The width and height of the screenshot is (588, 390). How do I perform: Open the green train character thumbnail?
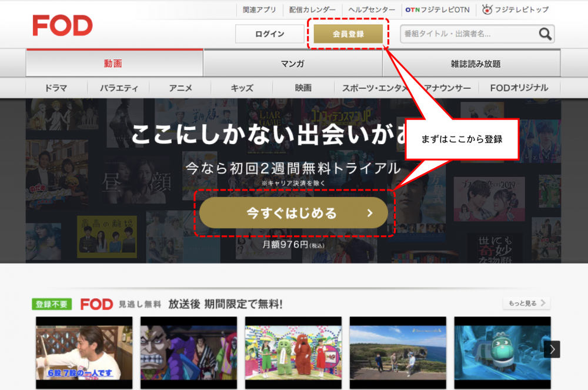pos(503,352)
